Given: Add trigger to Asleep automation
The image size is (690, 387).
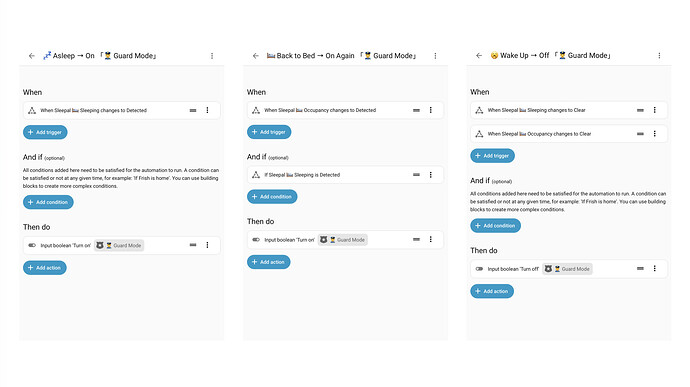Looking at the screenshot, I should point(45,132).
